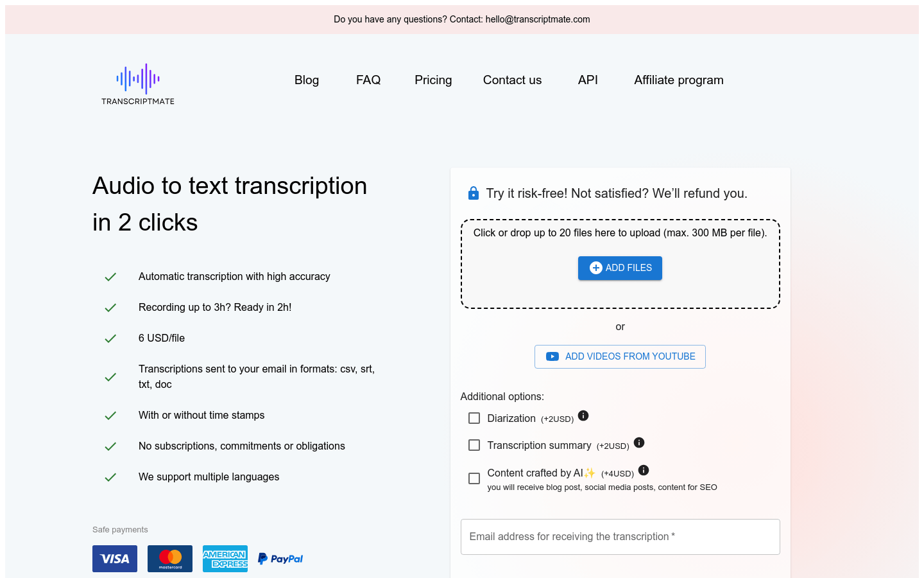Click info icon for Content crafted by AI
The width and height of the screenshot is (924, 578).
[644, 470]
